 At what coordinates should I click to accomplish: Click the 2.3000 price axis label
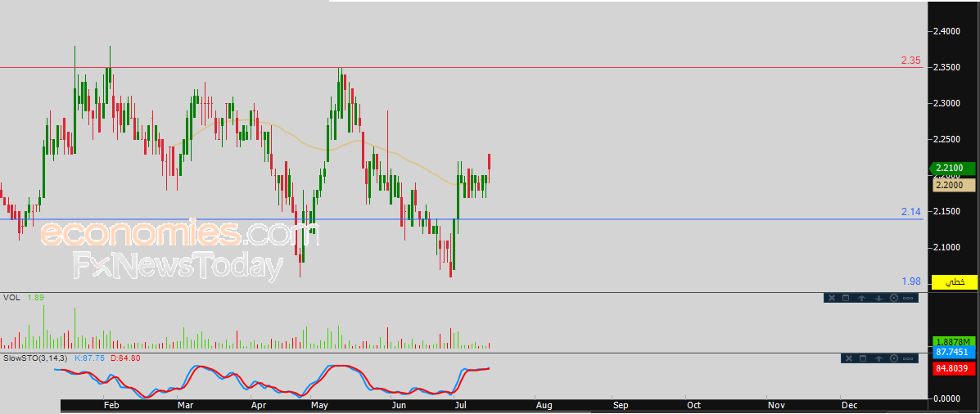(947, 103)
